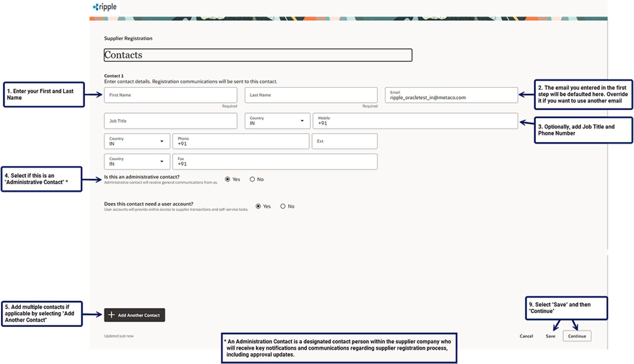Focus the First Name field
Viewport: 634px width, 364px height.
(171, 95)
